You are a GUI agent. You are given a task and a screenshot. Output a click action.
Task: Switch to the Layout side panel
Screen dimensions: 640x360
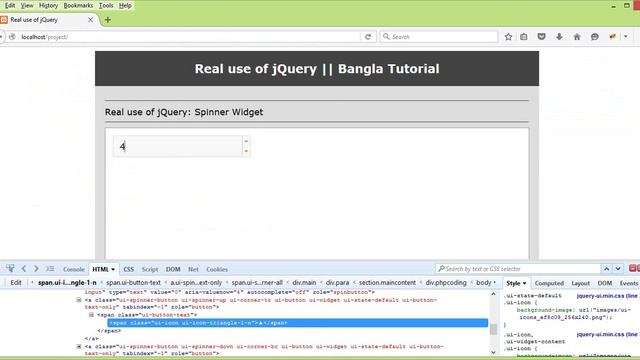580,283
